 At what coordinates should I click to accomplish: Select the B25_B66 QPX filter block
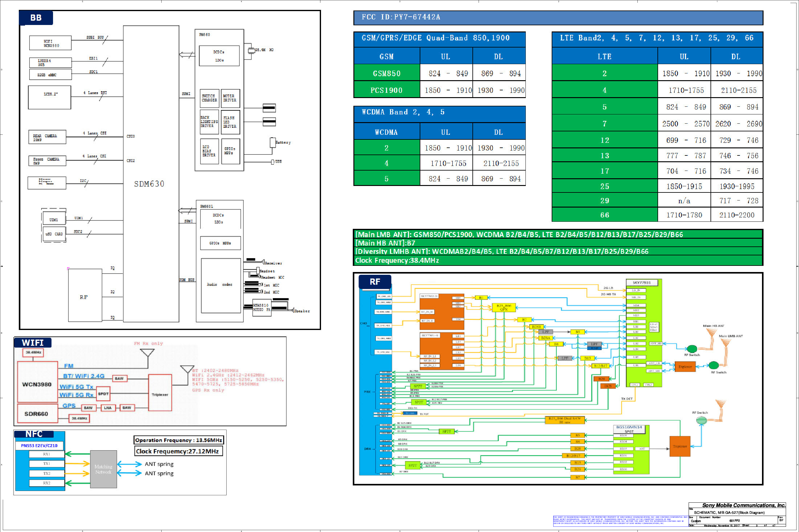(x=504, y=307)
